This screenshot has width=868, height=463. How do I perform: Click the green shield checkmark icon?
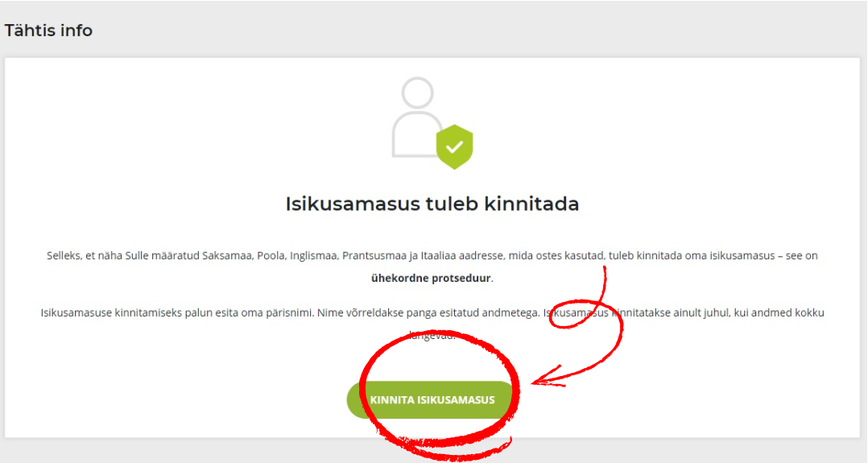(454, 147)
